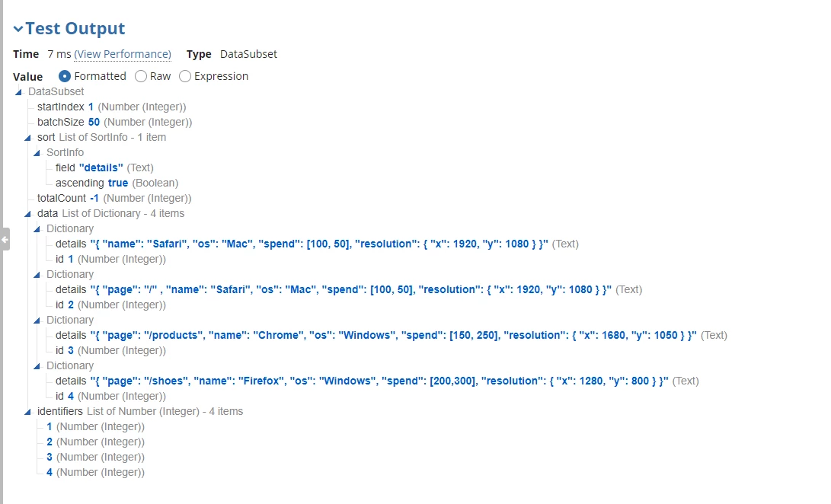
Task: Open the View Performance link
Action: coord(123,54)
